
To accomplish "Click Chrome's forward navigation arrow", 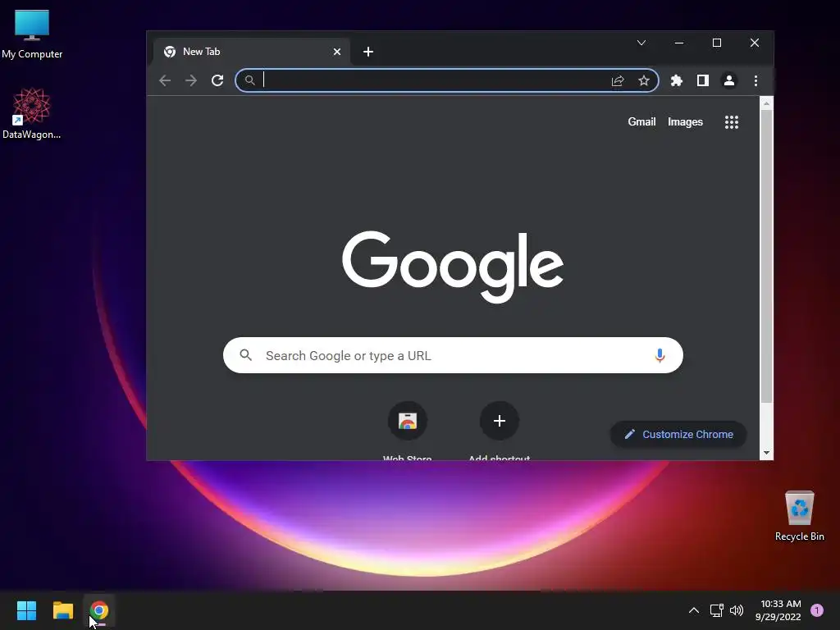I will [190, 80].
